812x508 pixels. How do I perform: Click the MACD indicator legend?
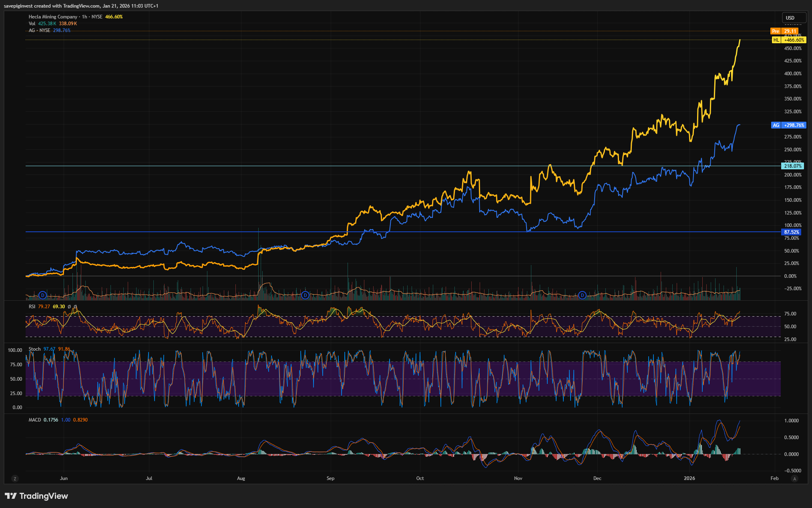[35, 420]
